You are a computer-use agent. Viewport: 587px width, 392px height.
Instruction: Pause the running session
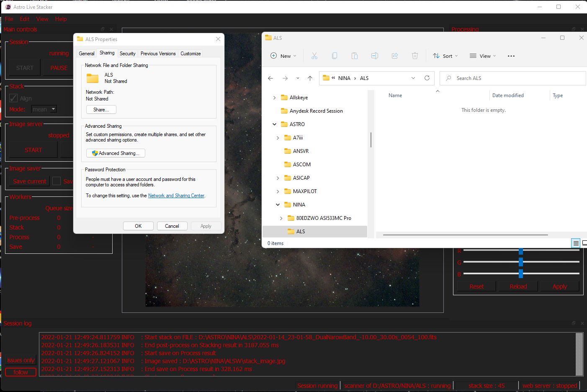[59, 68]
